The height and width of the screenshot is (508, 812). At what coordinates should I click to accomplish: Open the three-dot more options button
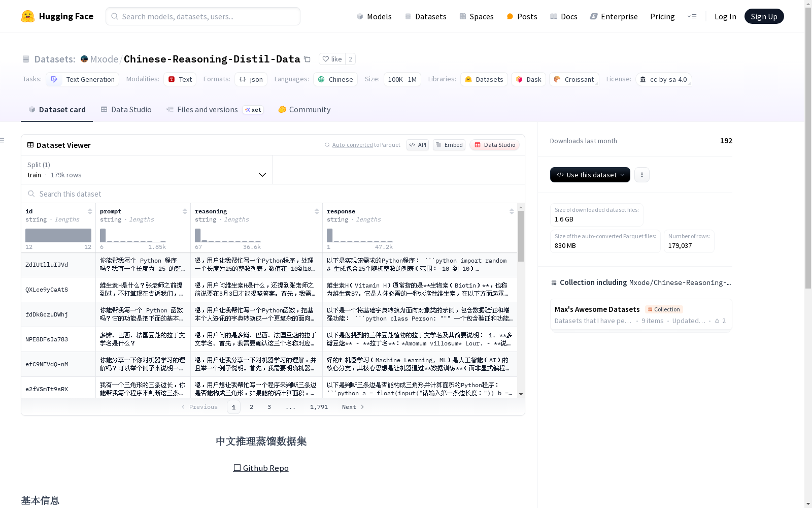point(642,175)
